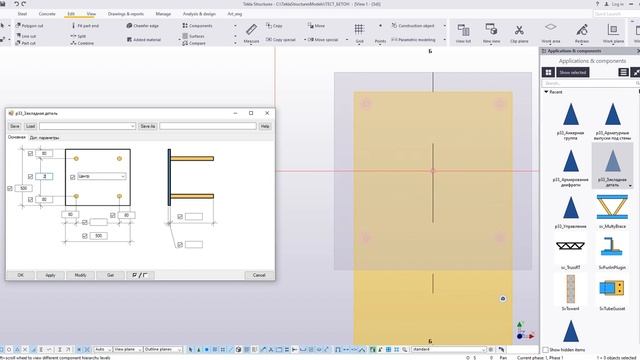The image size is (640, 360).
Task: Switch to Доп. параметры tab in dialog
Action: [x=44, y=138]
